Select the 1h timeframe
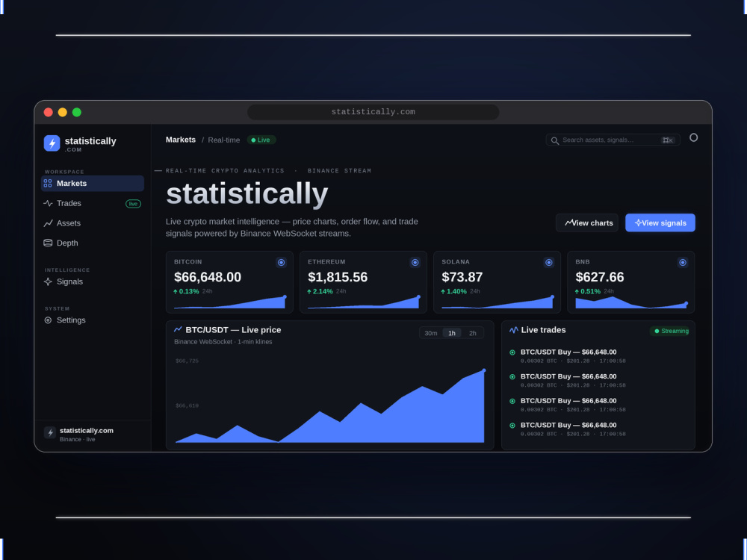 (452, 333)
